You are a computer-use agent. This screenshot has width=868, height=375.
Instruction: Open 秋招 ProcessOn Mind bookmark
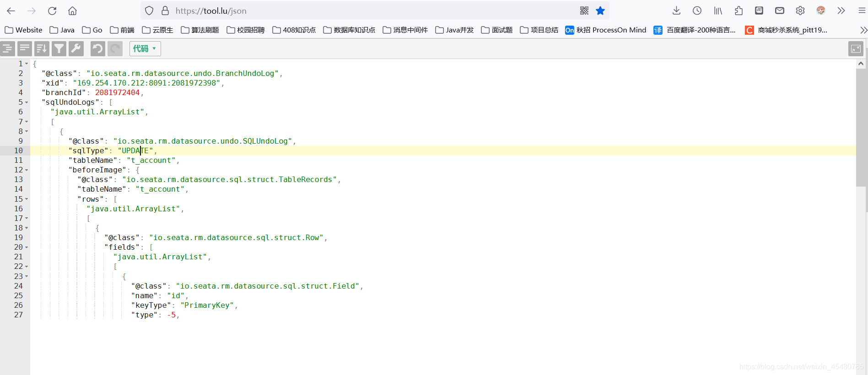(x=606, y=30)
